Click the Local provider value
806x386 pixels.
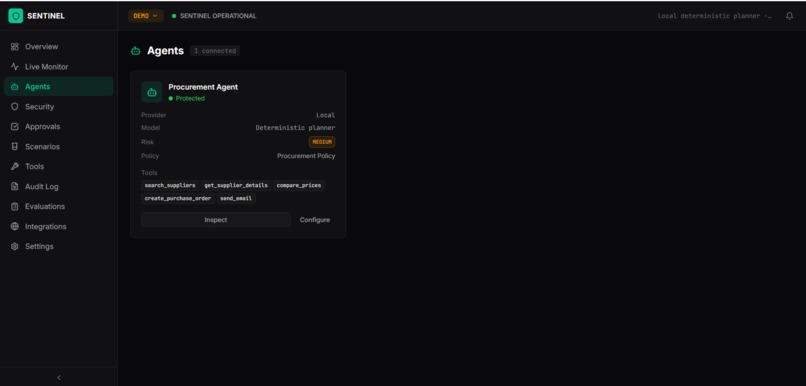(325, 116)
